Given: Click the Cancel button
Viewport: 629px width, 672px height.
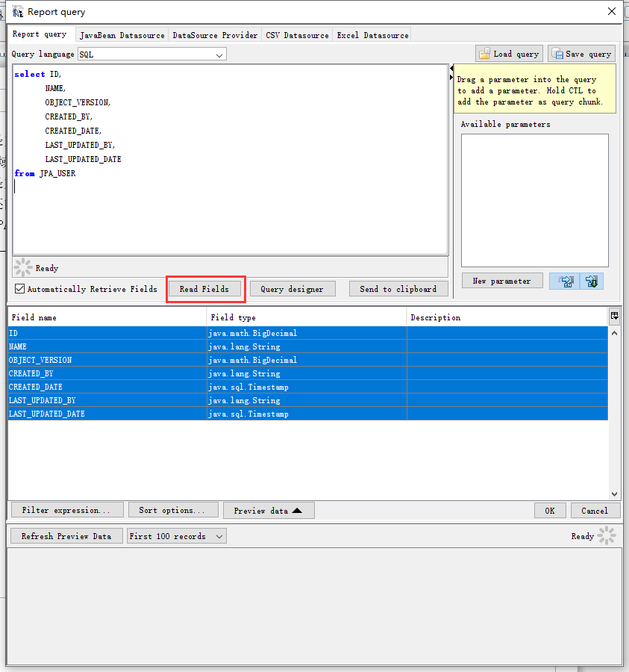Looking at the screenshot, I should click(595, 511).
